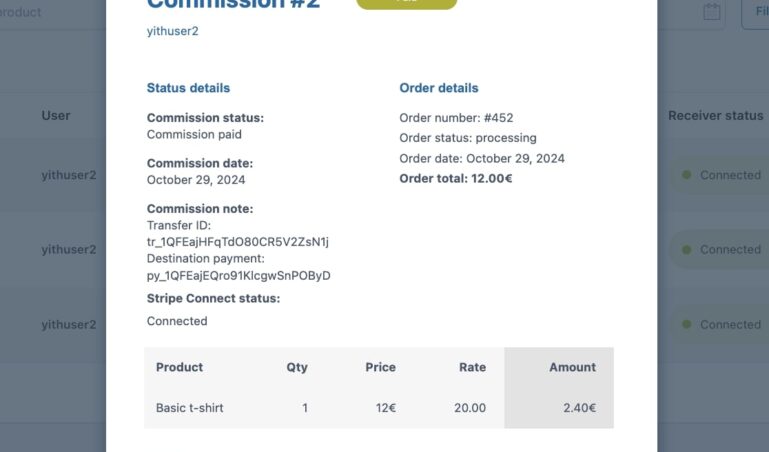769x452 pixels.
Task: Click the Status details section heading
Action: click(188, 88)
